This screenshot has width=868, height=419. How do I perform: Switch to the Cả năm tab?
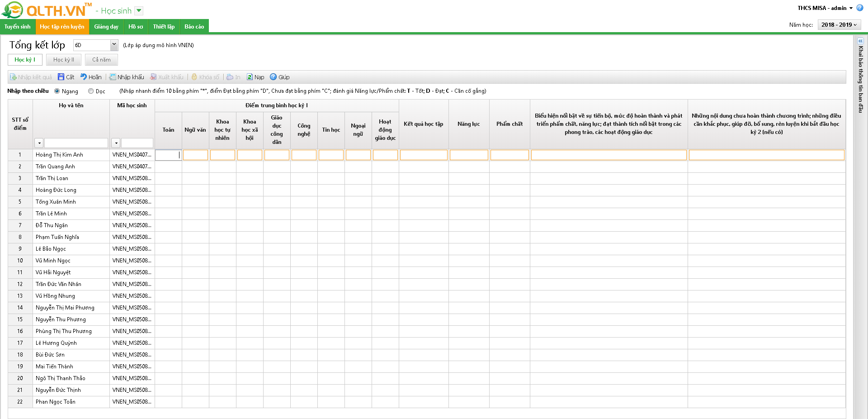[101, 60]
